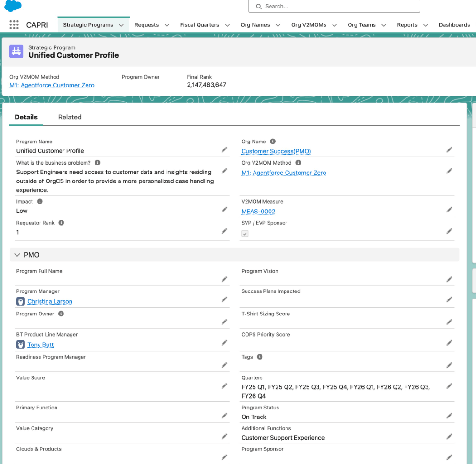The width and height of the screenshot is (476, 464).
Task: Open Reports dropdown arrow
Action: tap(425, 25)
